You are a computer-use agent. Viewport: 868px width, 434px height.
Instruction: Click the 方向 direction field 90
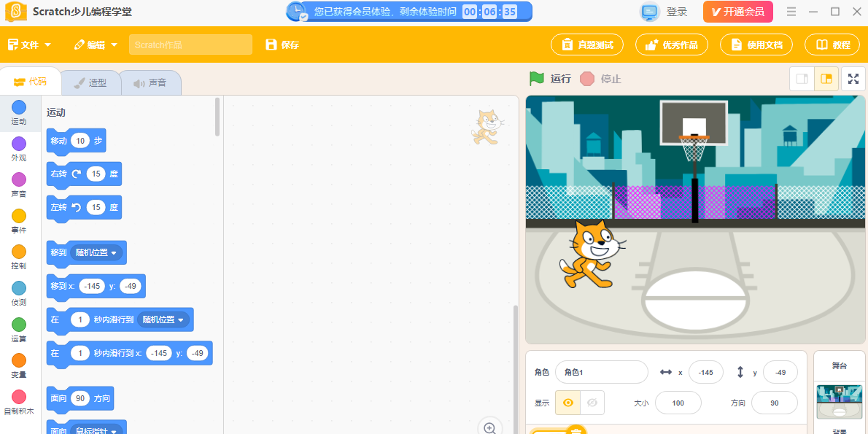(775, 403)
